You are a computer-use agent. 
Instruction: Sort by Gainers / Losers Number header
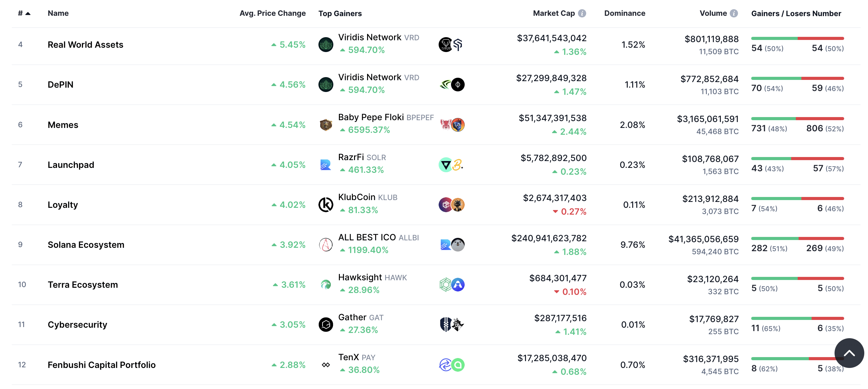796,13
